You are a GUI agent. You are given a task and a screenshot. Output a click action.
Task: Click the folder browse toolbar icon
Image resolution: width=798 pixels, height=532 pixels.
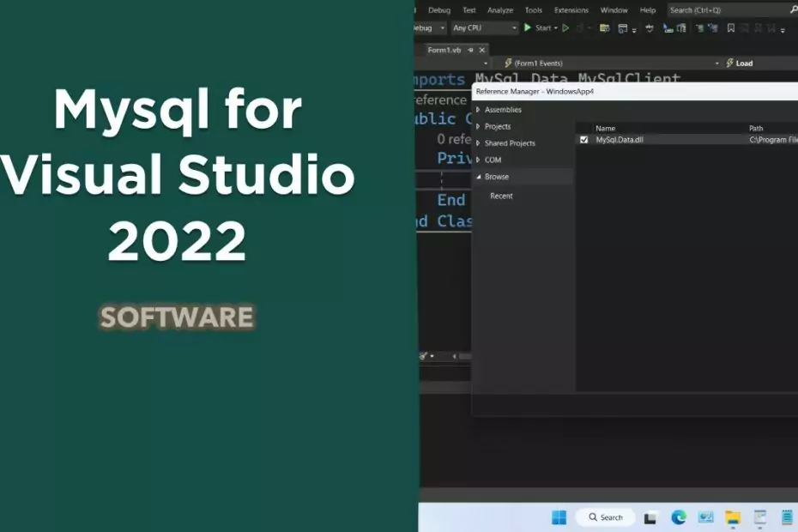605,28
